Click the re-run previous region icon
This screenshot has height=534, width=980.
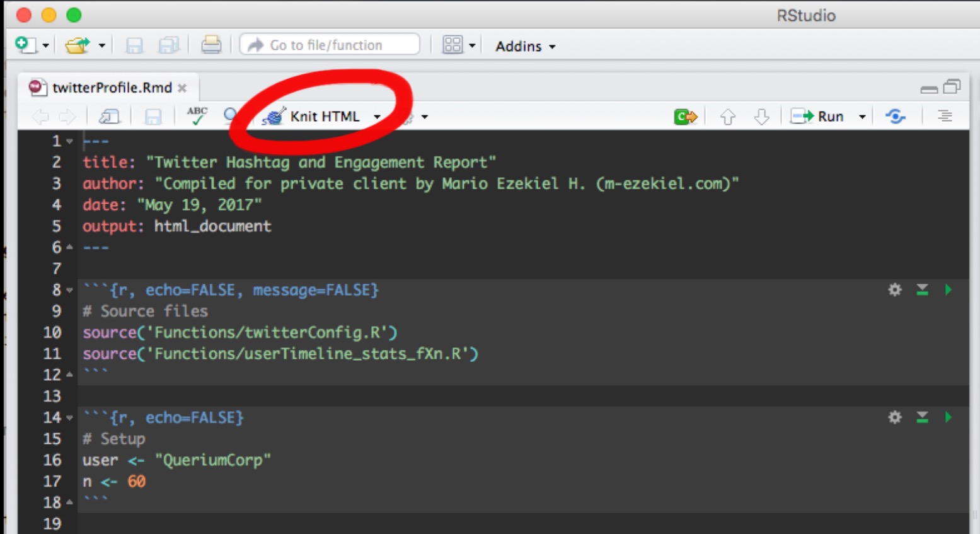coord(896,117)
